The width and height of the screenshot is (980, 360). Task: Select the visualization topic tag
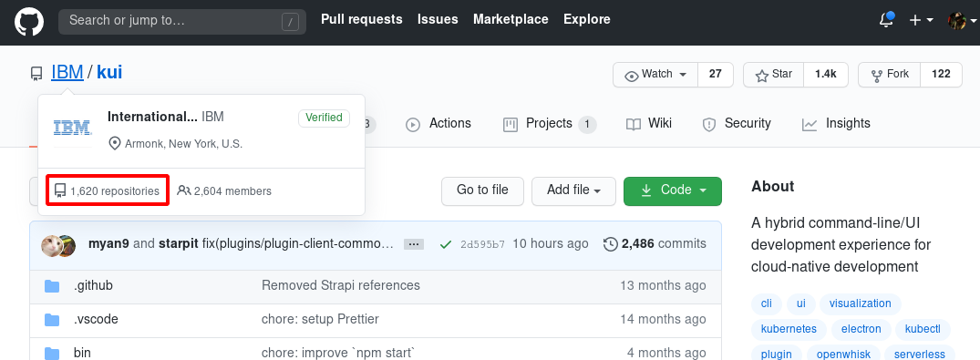click(x=860, y=303)
